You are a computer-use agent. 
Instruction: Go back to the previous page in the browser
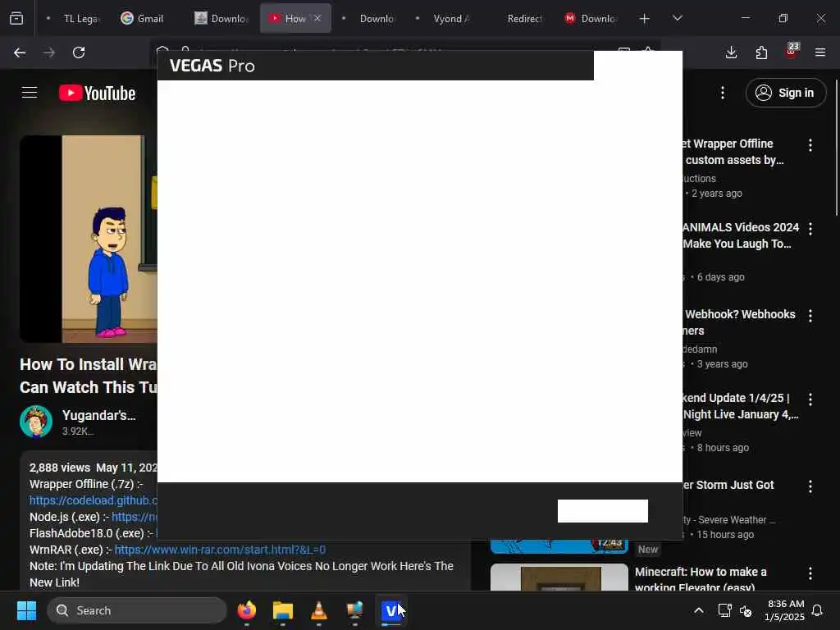tap(20, 52)
